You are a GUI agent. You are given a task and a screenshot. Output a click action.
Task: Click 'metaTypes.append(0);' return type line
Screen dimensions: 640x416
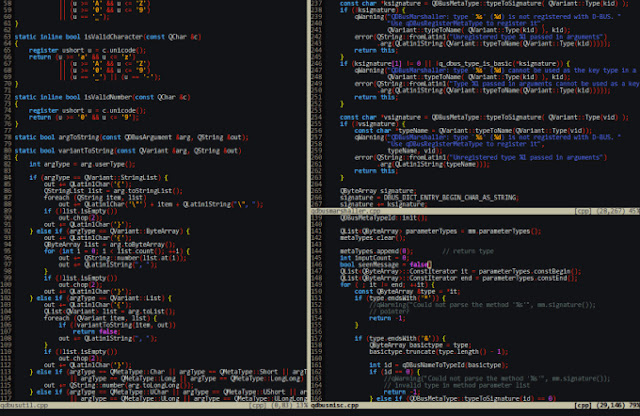[x=416, y=251]
